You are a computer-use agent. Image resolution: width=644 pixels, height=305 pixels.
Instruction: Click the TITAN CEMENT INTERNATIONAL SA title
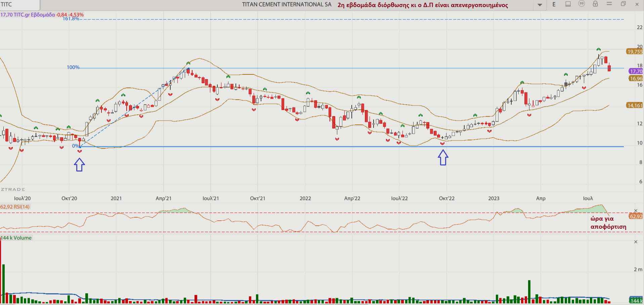tap(287, 4)
